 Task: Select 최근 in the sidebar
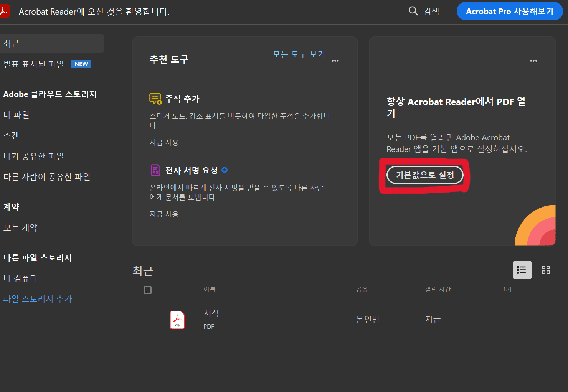pos(10,43)
